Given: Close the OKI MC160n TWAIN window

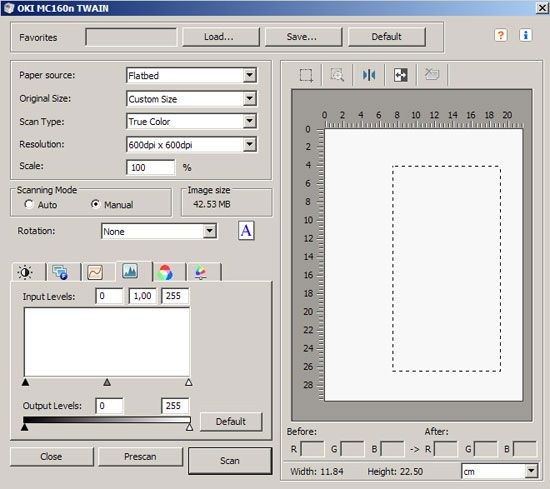Looking at the screenshot, I should click(542, 8).
